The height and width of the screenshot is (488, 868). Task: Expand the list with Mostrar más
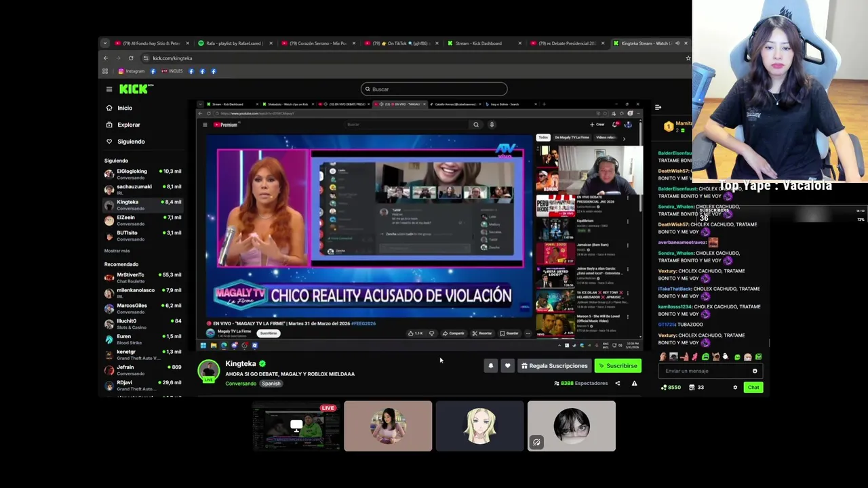coord(117,251)
